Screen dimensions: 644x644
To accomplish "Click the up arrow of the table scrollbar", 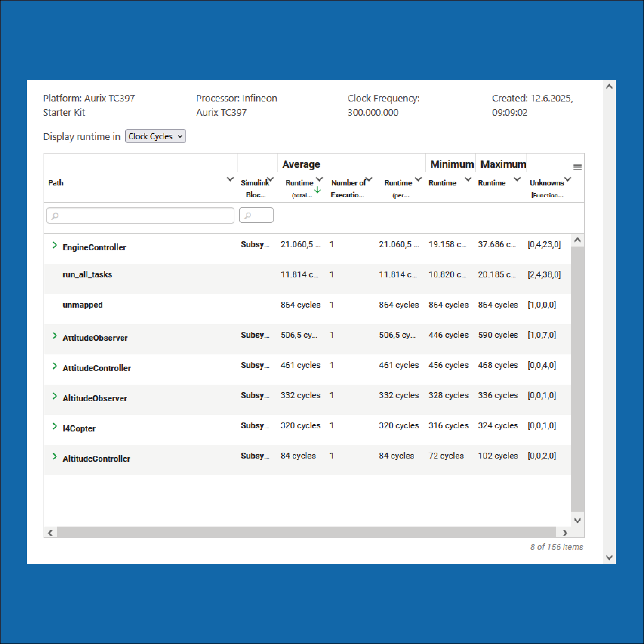I will pos(609,86).
